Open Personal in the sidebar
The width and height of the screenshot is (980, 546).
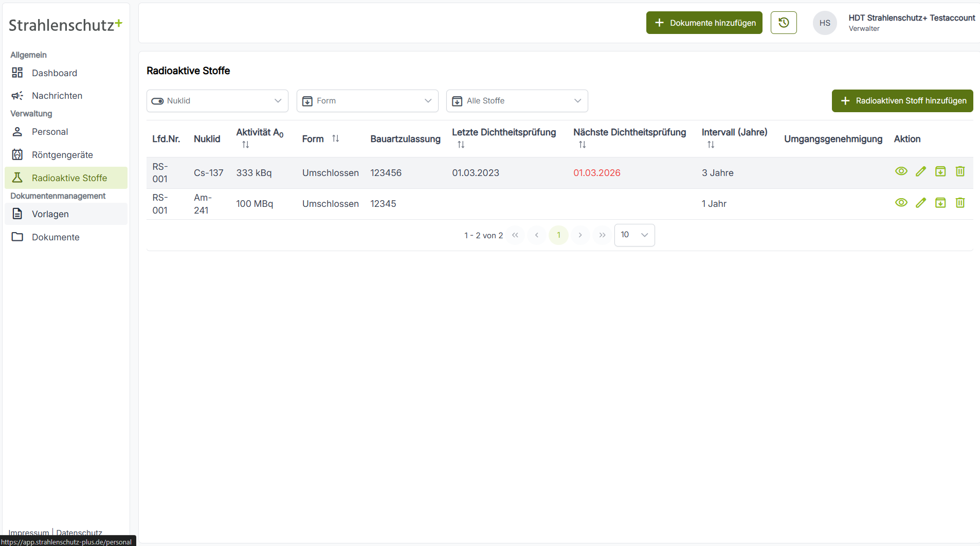tap(66, 132)
